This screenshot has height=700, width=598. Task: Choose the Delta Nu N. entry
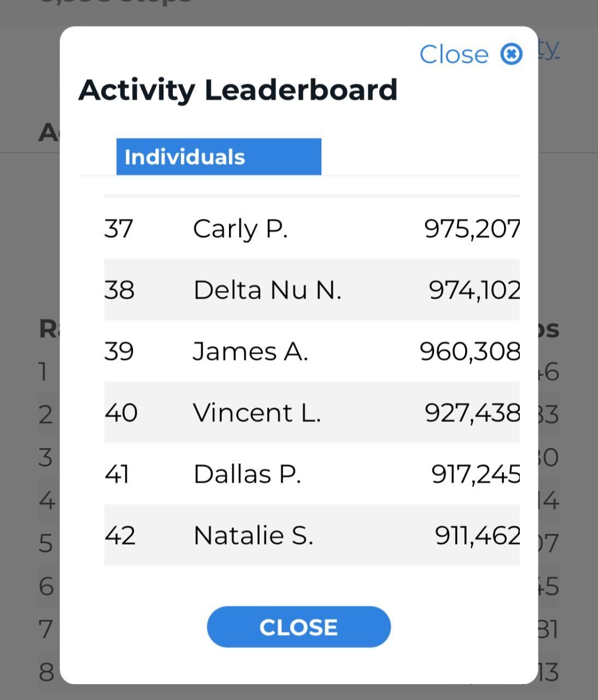[x=267, y=290]
